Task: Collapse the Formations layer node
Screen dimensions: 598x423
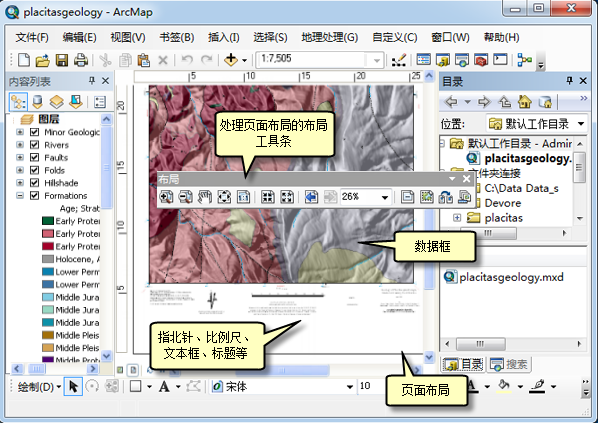Action: pyautogui.click(x=20, y=195)
